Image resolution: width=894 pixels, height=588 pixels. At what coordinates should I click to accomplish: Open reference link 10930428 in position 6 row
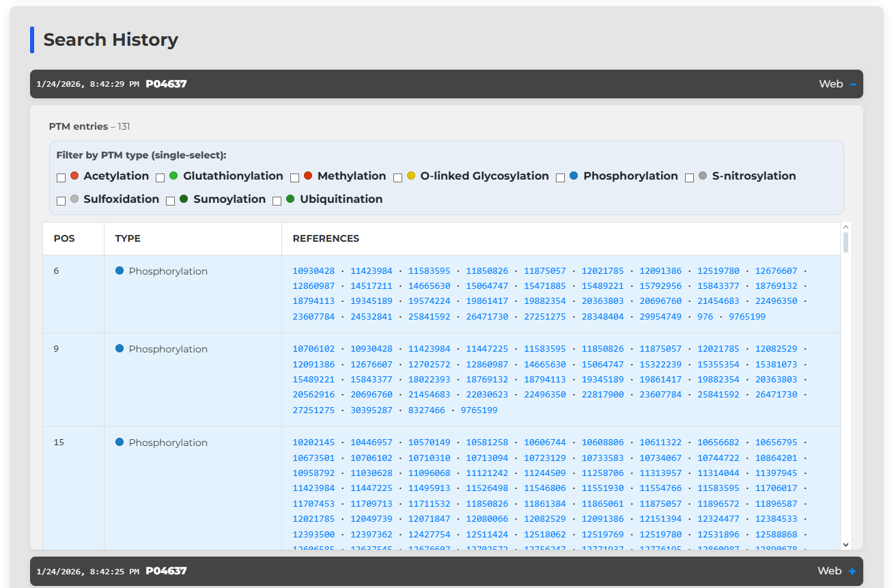click(313, 271)
